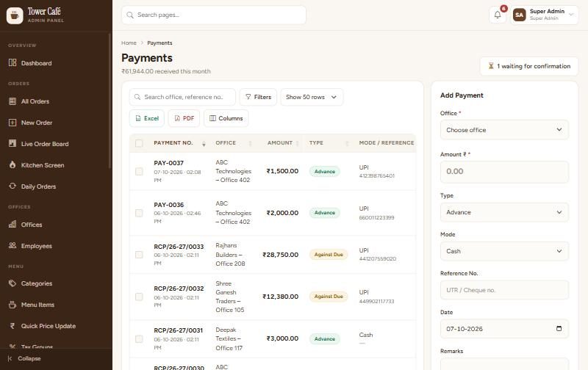This screenshot has width=588, height=370.
Task: Click the PDF file icon
Action: pyautogui.click(x=177, y=118)
